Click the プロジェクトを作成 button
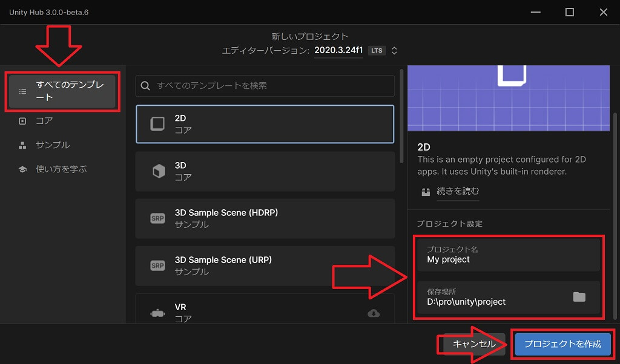 pyautogui.click(x=562, y=344)
